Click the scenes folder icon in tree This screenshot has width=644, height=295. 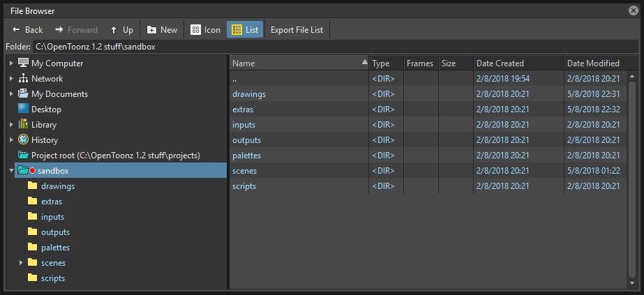coord(33,263)
